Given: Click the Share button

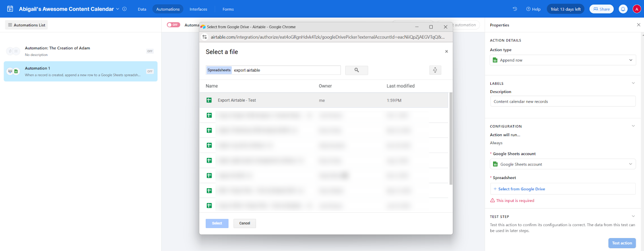Looking at the screenshot, I should (x=601, y=9).
